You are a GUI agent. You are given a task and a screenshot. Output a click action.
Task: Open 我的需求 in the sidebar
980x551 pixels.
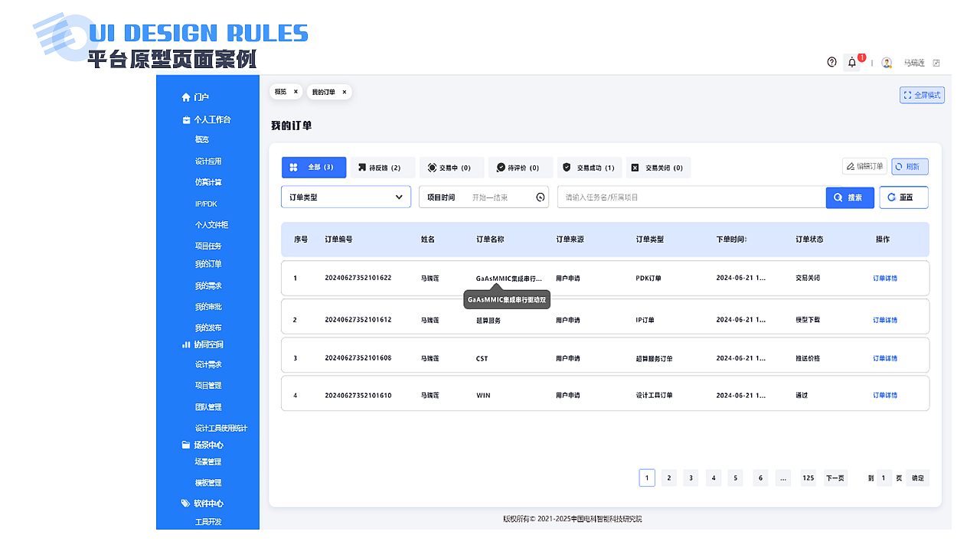pyautogui.click(x=208, y=286)
